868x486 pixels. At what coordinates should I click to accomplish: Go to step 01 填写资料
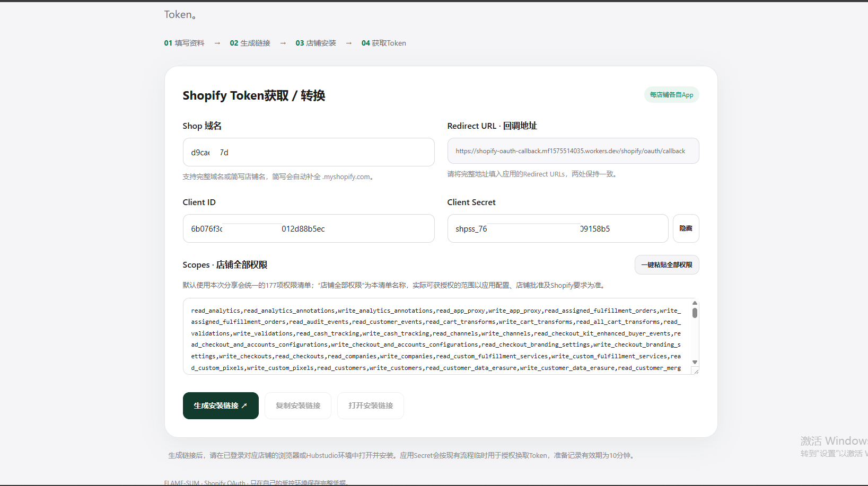click(x=184, y=43)
